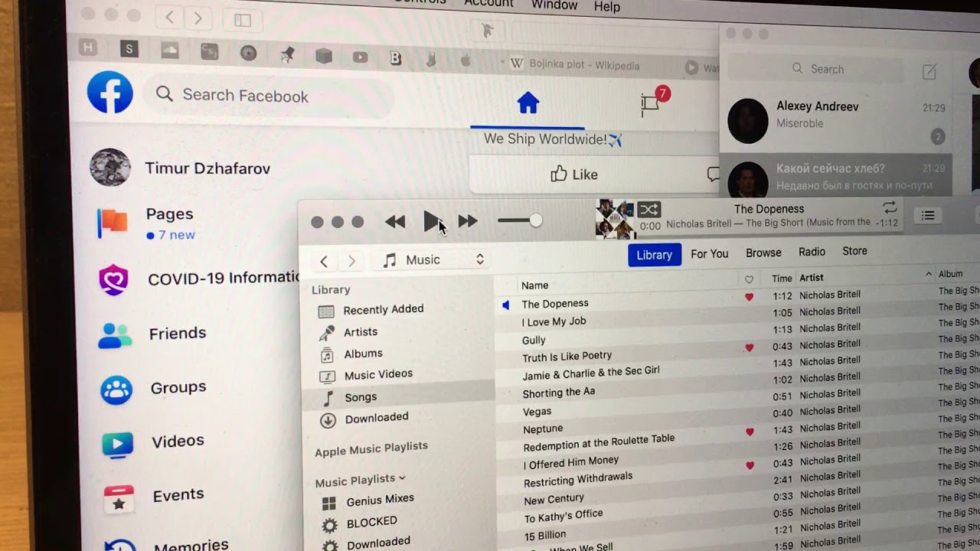Open the Facebook Home tab icon

528,103
